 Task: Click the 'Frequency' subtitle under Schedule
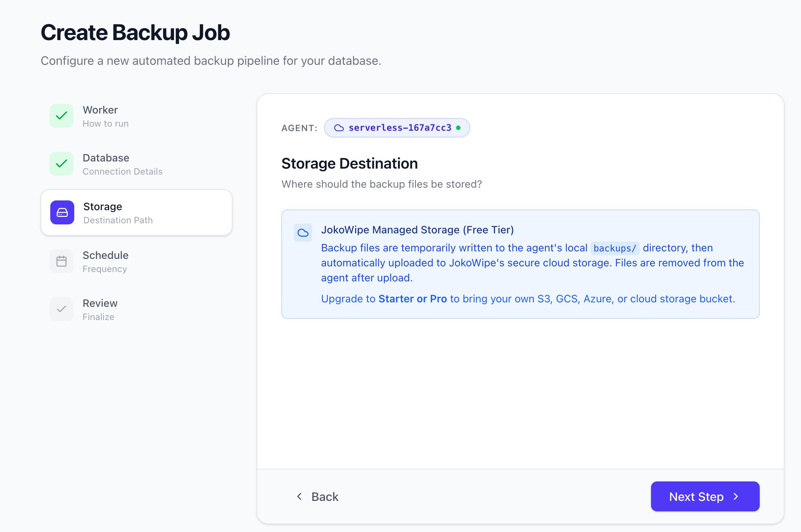coord(105,269)
